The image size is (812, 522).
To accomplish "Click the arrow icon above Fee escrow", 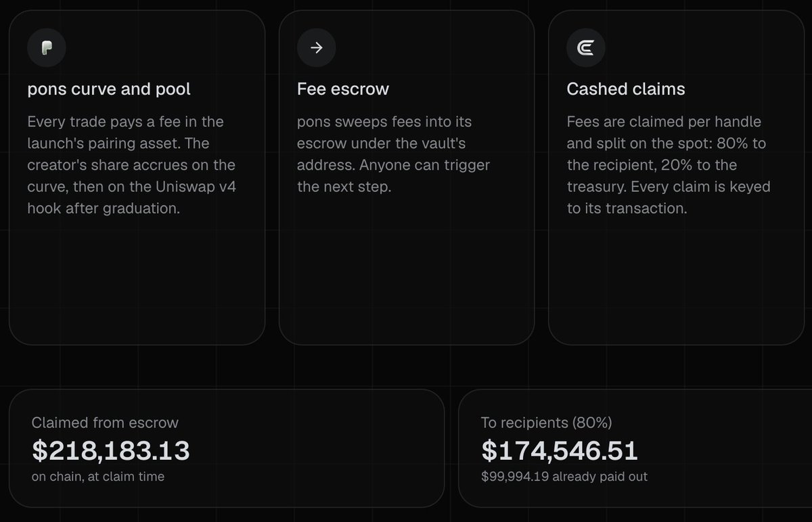I will (316, 48).
